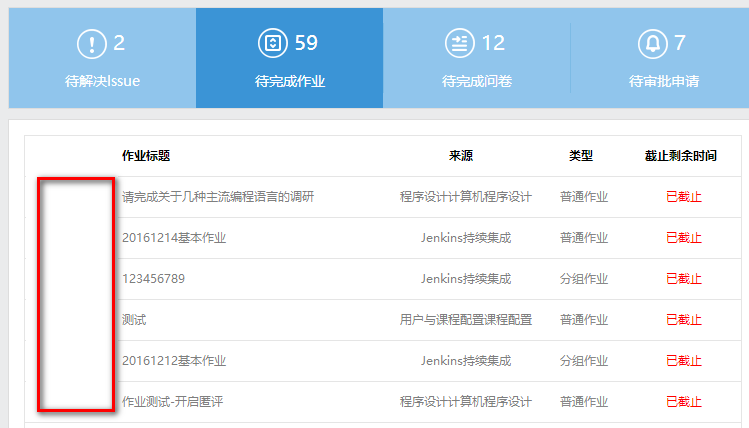The height and width of the screenshot is (428, 749).
Task: Click 分组作业 type in the 123456789 row
Action: 584,279
